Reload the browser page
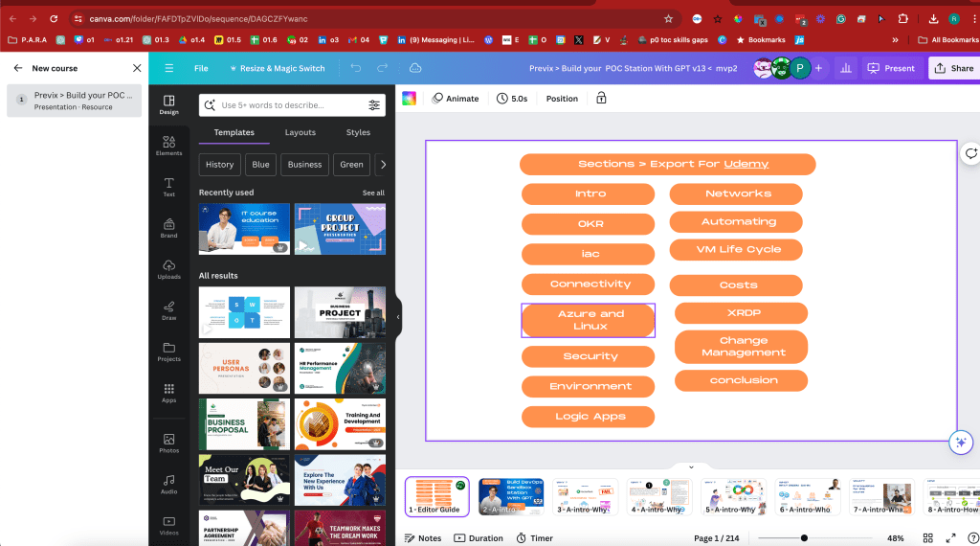The width and height of the screenshot is (980, 546). [54, 19]
